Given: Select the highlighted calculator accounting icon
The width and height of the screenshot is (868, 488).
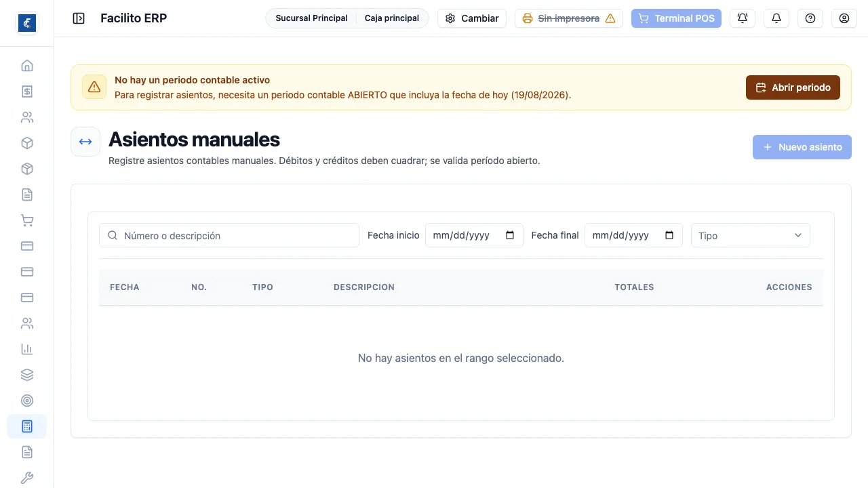Looking at the screenshot, I should (27, 426).
